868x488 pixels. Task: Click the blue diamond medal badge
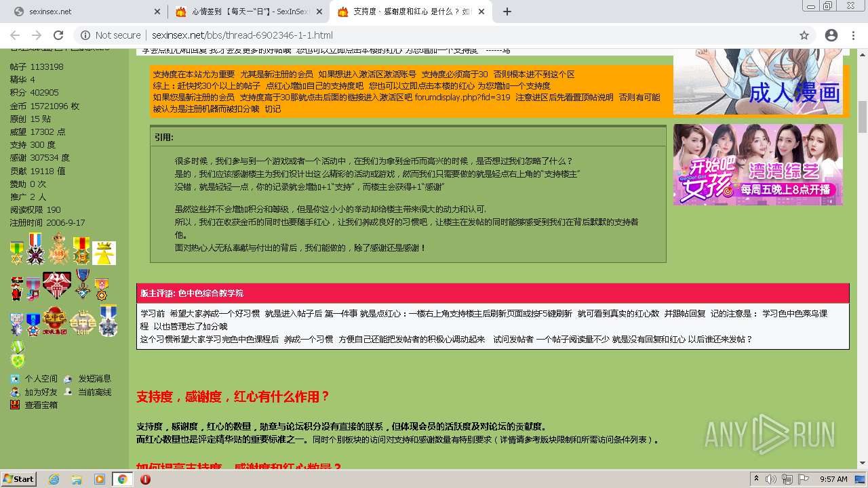pyautogui.click(x=83, y=283)
